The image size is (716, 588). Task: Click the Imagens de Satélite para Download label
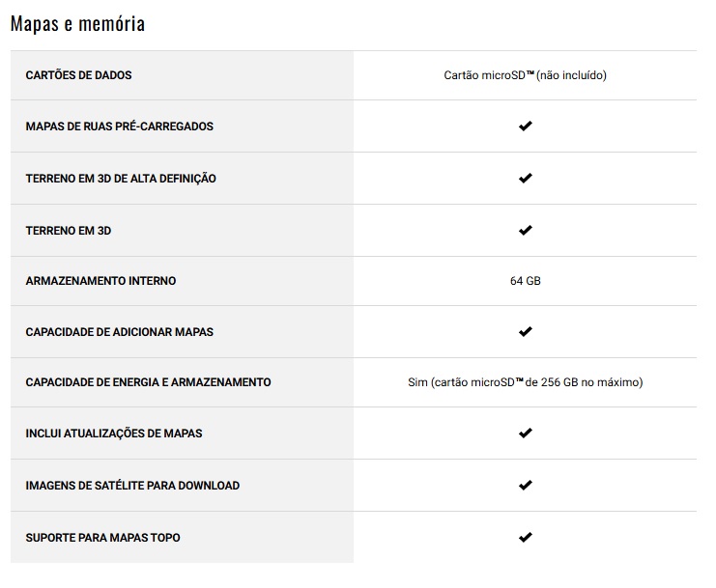pos(132,485)
